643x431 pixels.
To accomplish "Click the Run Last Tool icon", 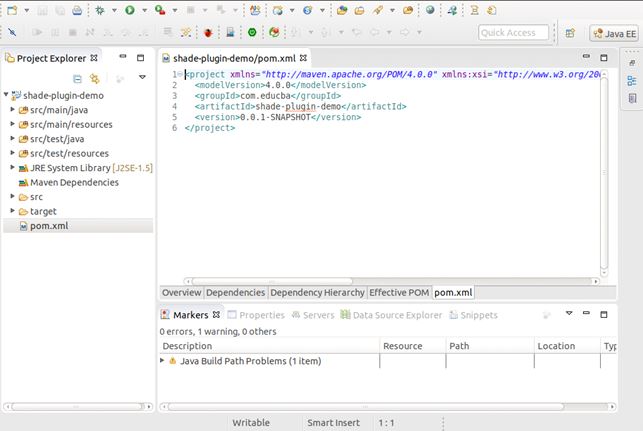I will point(160,10).
